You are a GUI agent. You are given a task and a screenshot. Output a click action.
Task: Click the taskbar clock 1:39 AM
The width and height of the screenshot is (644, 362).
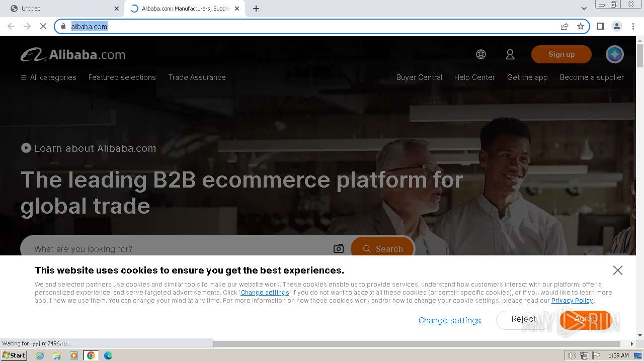coord(618,355)
